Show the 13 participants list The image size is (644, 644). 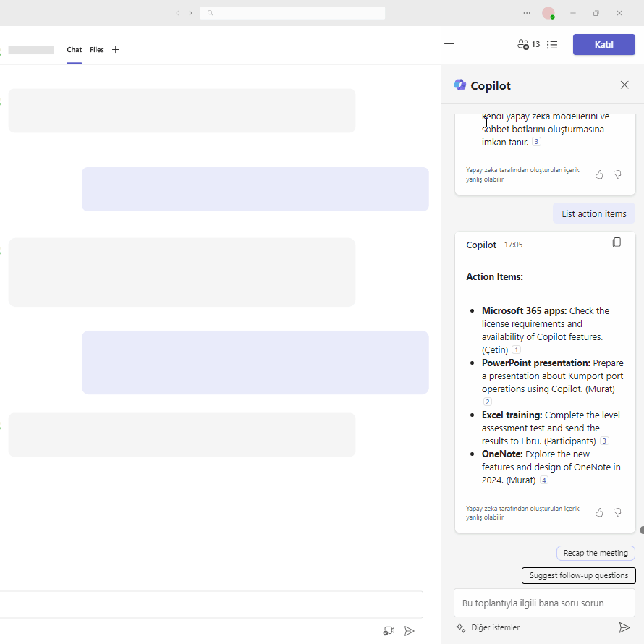(x=529, y=44)
